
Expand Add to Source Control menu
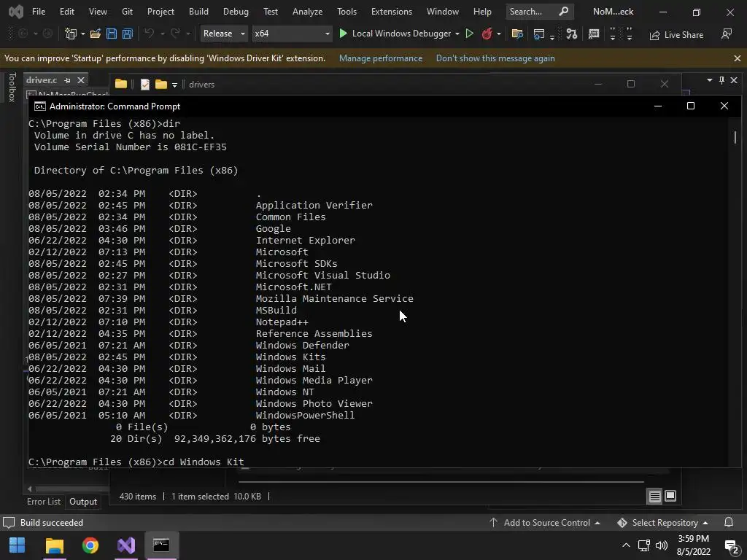tap(544, 522)
